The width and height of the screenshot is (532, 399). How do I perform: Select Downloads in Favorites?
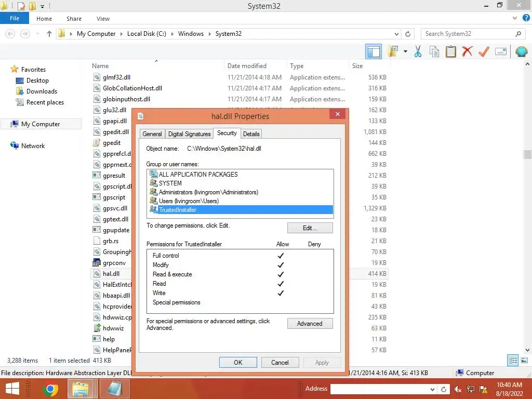42,91
